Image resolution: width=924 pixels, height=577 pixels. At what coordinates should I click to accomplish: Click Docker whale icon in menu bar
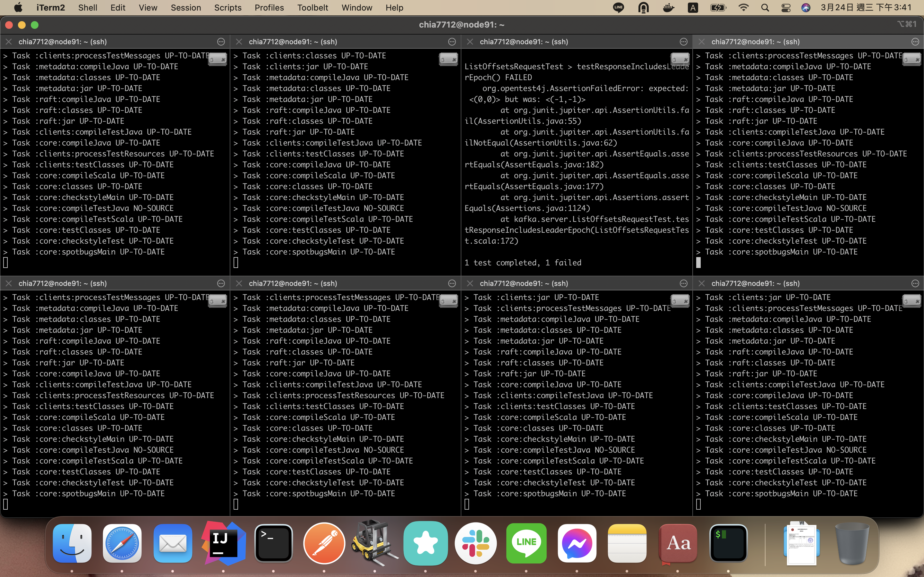click(x=668, y=8)
